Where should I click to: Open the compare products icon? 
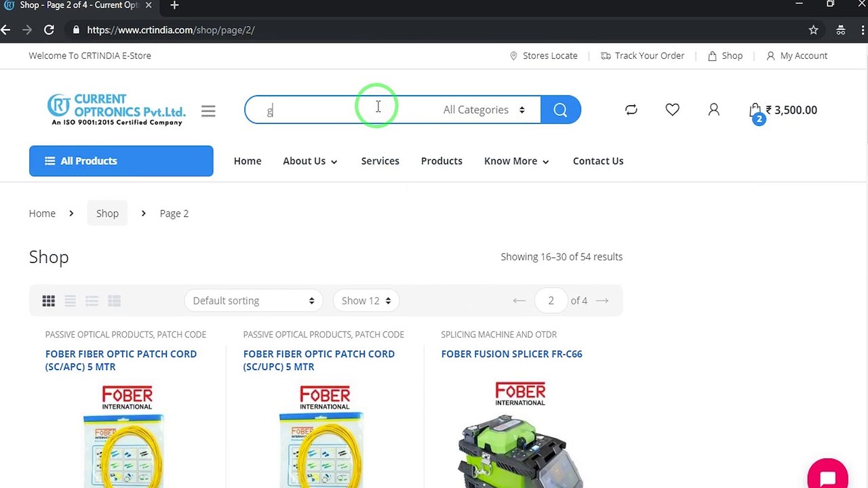631,110
